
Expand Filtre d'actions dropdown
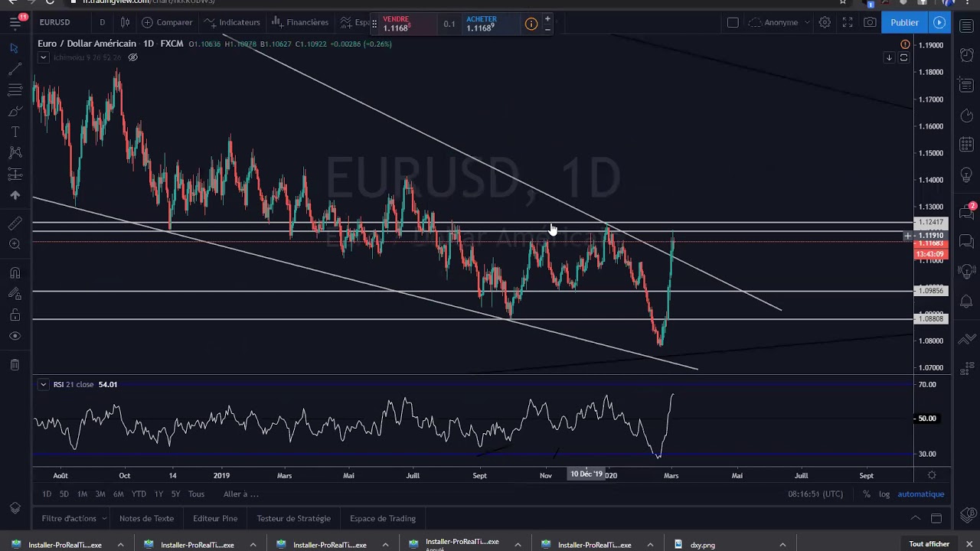[74, 518]
